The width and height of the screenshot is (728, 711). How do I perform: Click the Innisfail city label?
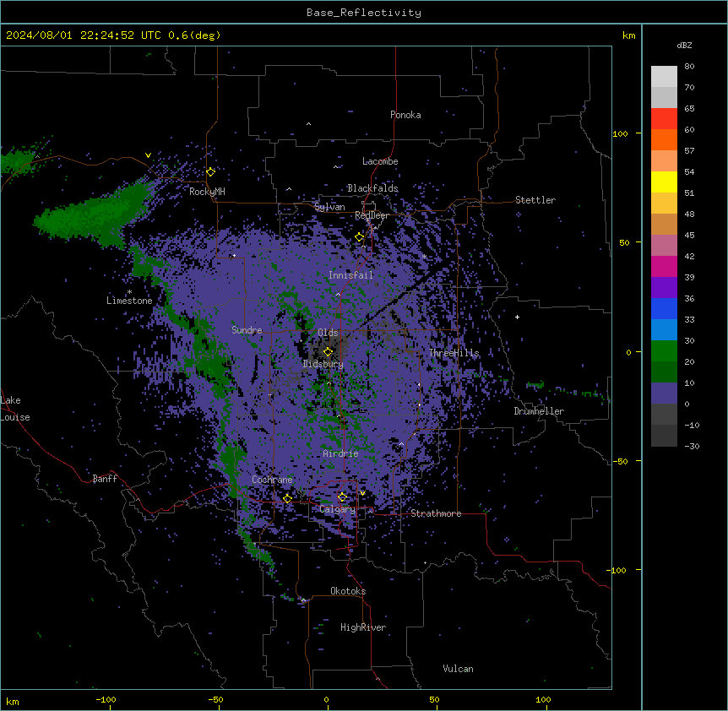pos(351,275)
